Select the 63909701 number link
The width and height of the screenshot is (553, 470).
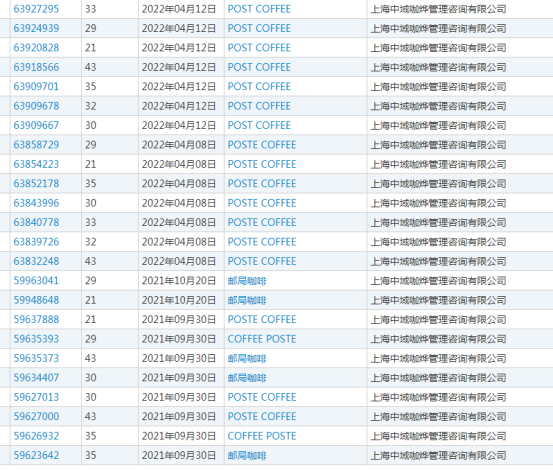36,87
